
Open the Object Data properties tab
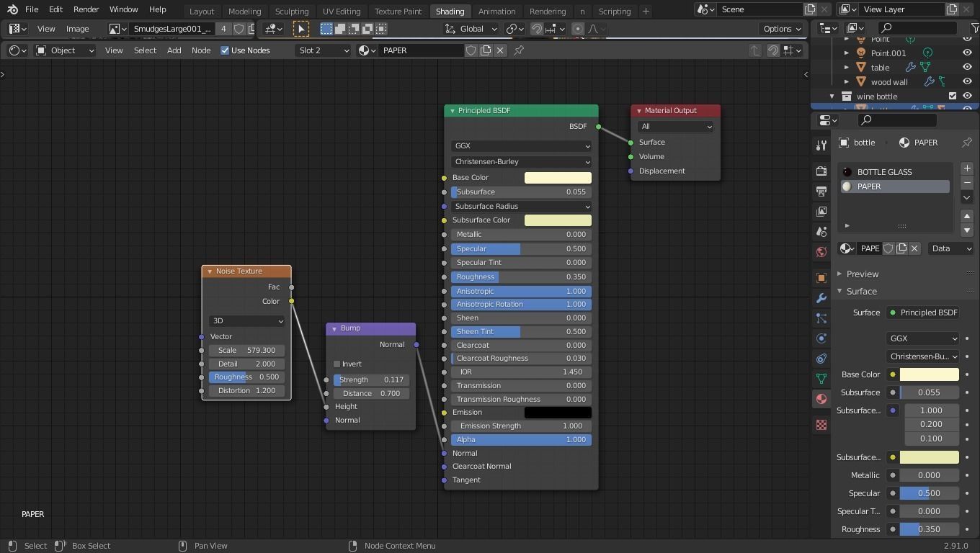[x=821, y=379]
